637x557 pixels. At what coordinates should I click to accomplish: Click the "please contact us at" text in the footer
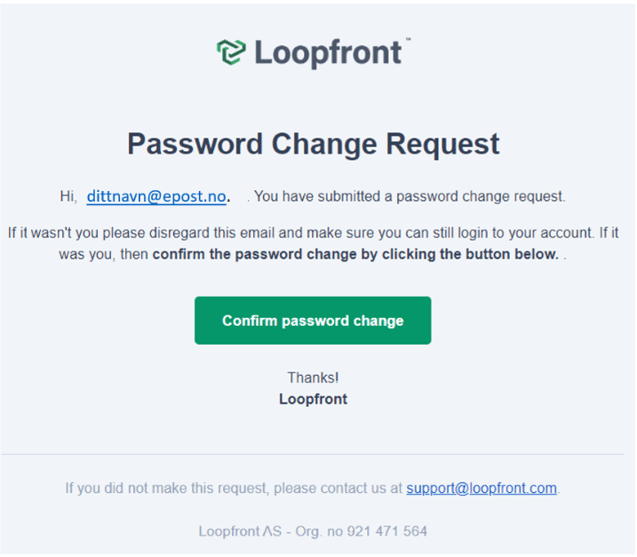(338, 488)
